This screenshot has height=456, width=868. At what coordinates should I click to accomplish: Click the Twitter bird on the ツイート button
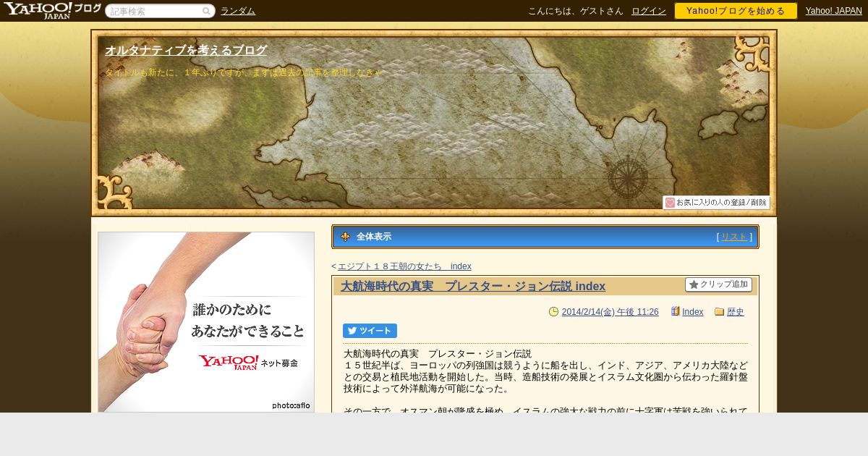click(352, 331)
